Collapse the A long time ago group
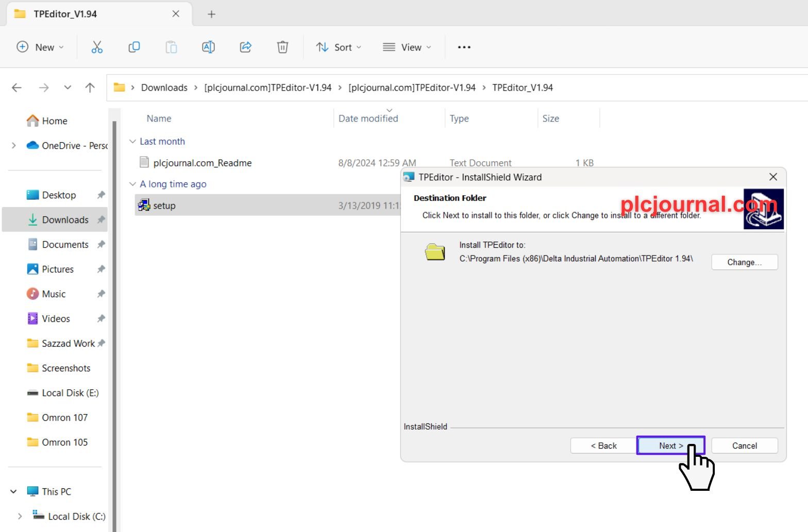This screenshot has width=808, height=532. 132,184
